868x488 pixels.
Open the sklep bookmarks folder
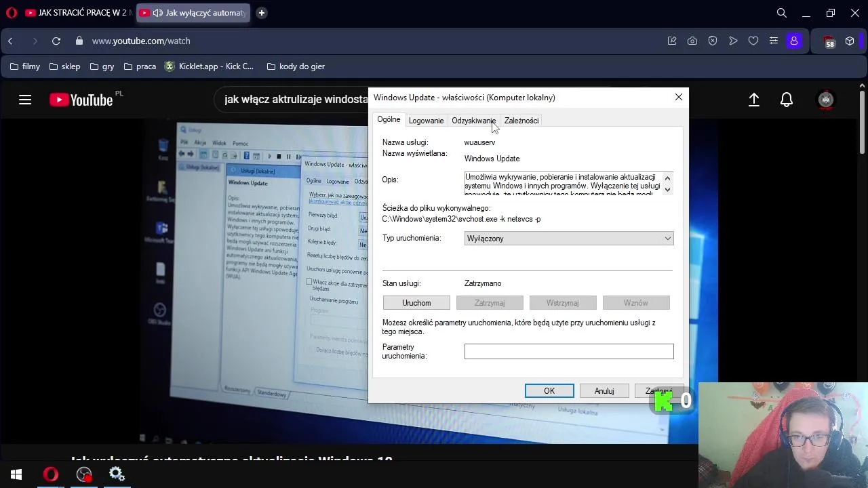coord(64,66)
